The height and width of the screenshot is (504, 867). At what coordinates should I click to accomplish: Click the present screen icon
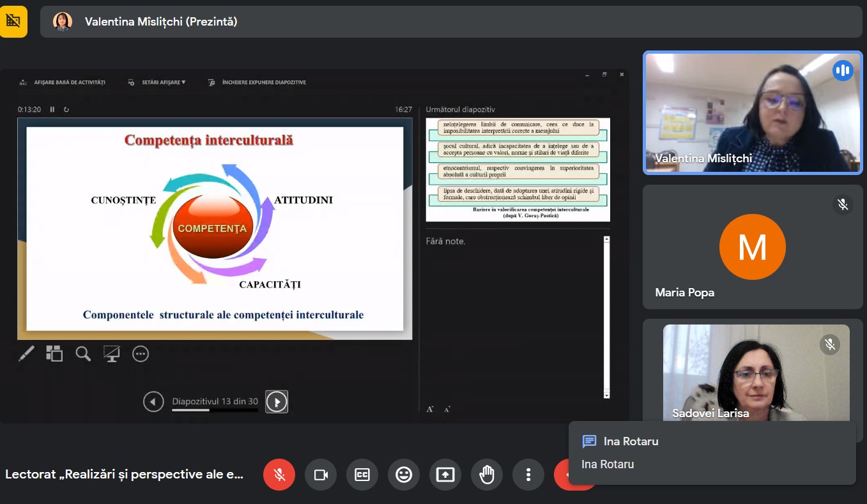click(x=445, y=475)
